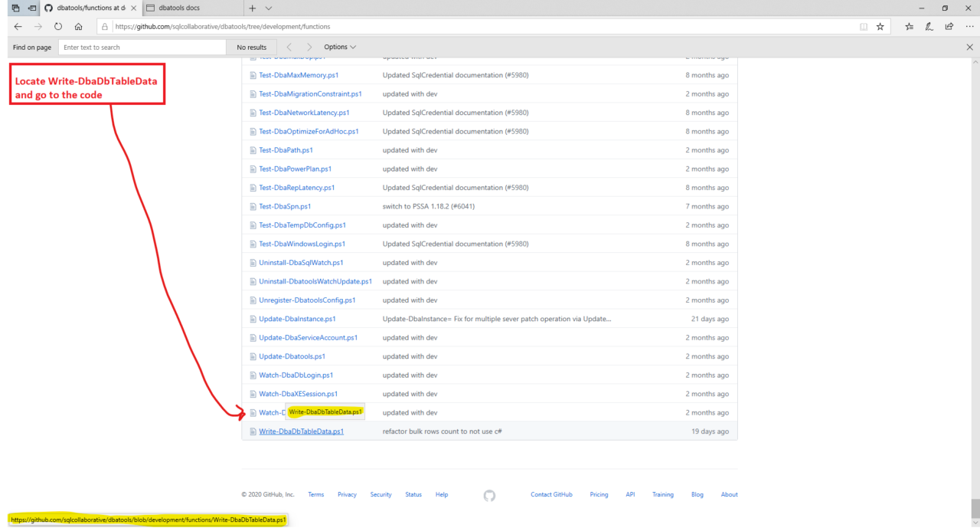Viewport: 980px width, 528px height.
Task: Open the tab list chevron dropdown
Action: 269,8
